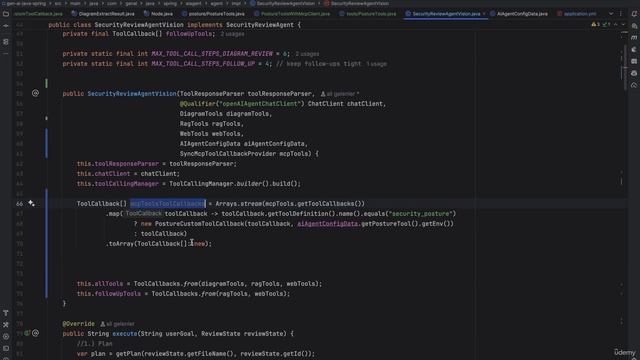The width and height of the screenshot is (640, 360).
Task: Open the Terminal tool window icon
Action: tap(6, 349)
